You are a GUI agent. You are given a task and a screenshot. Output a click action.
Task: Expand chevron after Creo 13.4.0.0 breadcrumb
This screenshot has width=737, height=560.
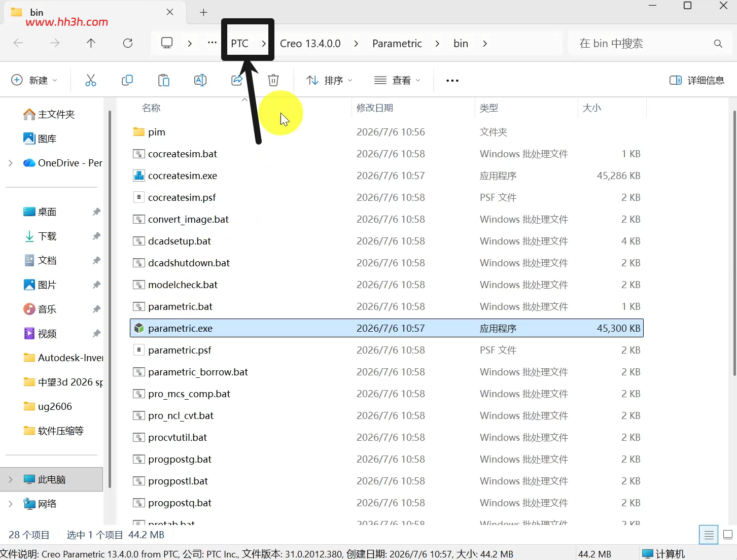(x=356, y=44)
